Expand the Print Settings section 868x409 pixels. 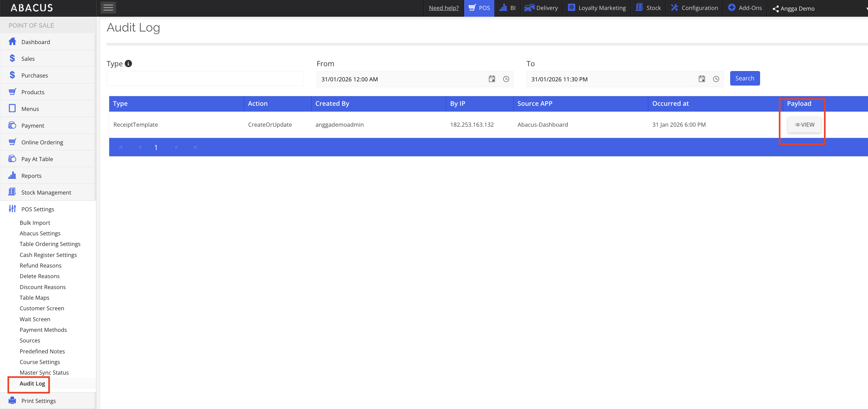point(39,401)
